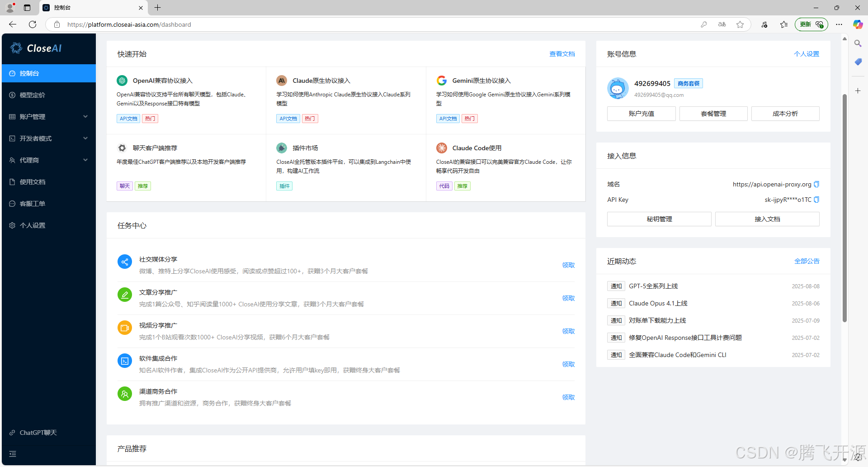Click 领取 for 文章分享推广
Screen dimensions: 868x467
(x=568, y=298)
